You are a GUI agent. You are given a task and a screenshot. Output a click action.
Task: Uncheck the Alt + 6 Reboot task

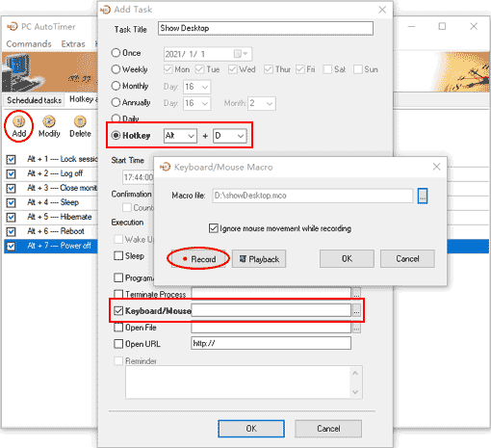tap(11, 231)
